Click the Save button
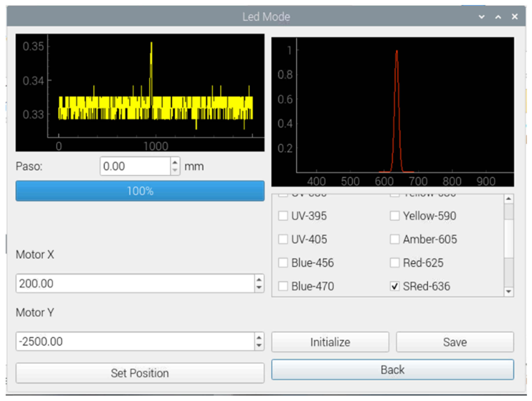The height and width of the screenshot is (401, 532). click(455, 342)
